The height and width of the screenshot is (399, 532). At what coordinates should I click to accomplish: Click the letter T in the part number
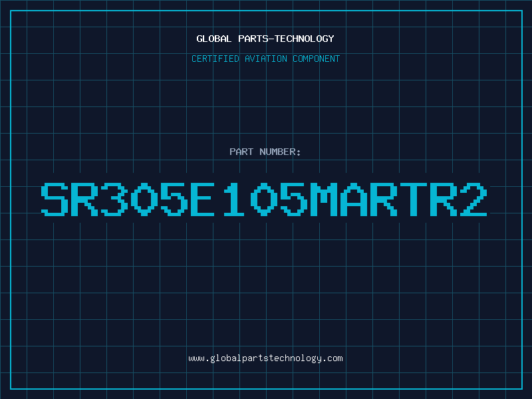coord(413,199)
